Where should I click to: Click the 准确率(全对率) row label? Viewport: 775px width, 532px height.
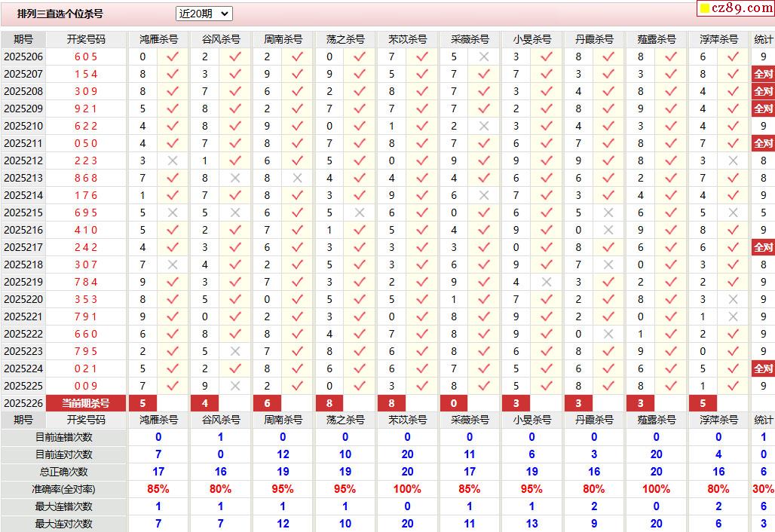coord(64,489)
